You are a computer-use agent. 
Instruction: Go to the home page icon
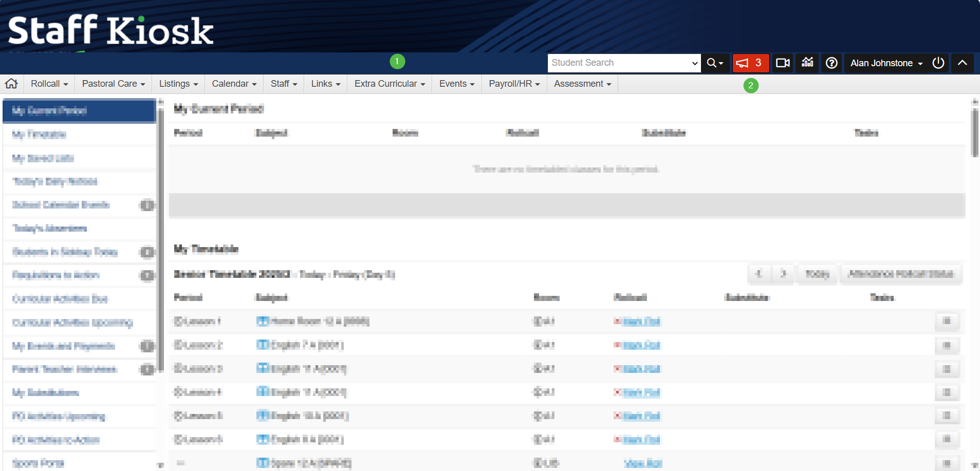click(x=11, y=84)
